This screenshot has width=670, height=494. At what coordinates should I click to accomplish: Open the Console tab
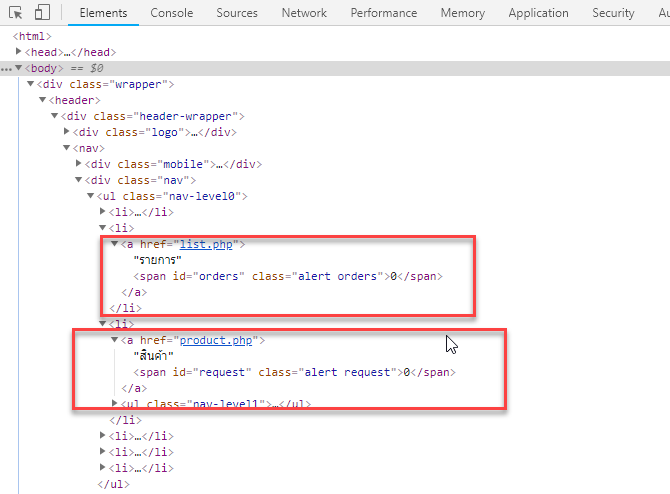tap(172, 13)
